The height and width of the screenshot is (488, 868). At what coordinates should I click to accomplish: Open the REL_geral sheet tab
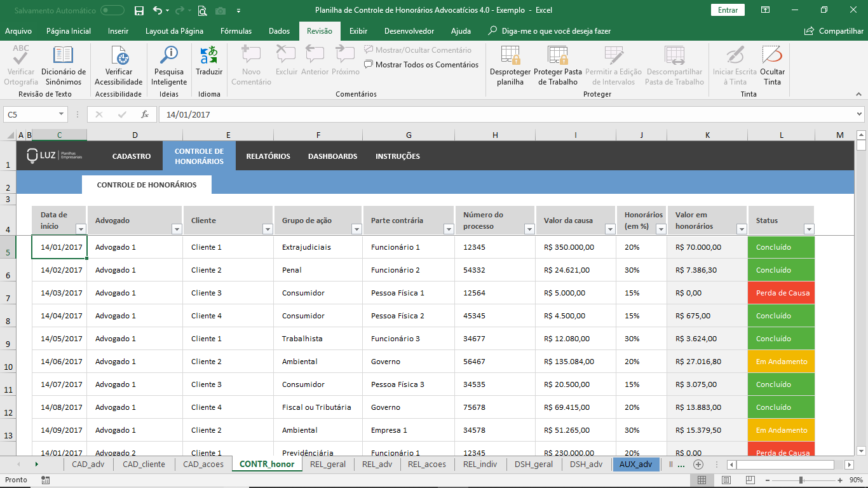pos(328,464)
